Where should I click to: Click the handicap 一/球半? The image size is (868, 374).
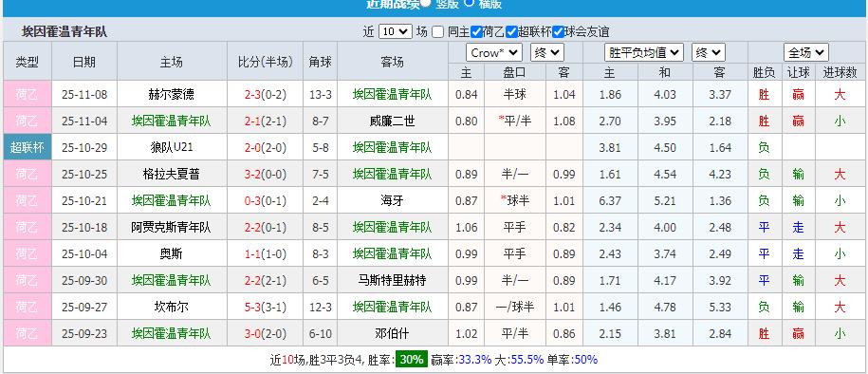pyautogui.click(x=514, y=307)
